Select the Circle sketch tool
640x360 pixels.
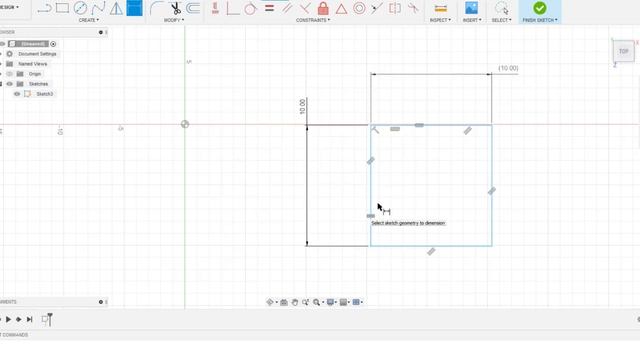coord(80,8)
